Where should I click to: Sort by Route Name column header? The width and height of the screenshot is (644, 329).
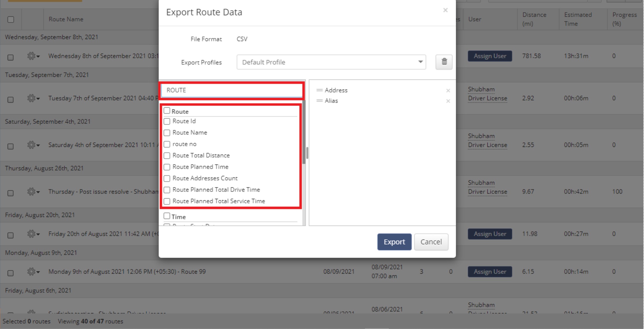point(66,19)
